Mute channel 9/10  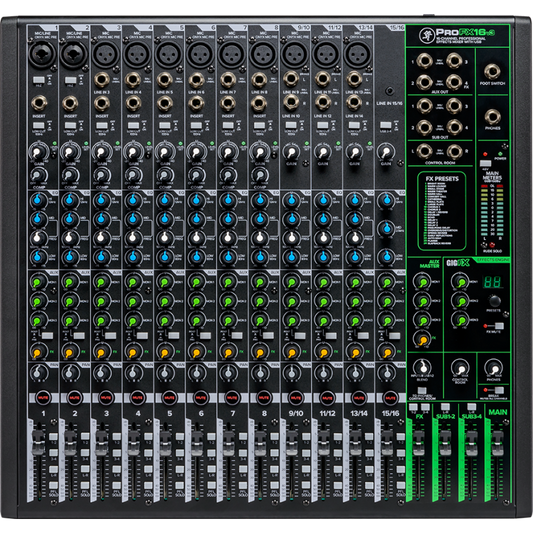296,397
